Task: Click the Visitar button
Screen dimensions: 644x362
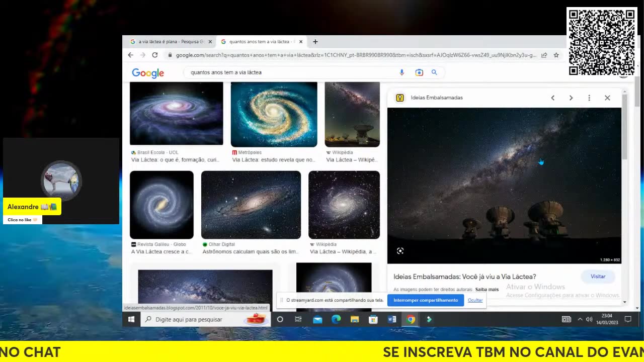Action: (598, 277)
